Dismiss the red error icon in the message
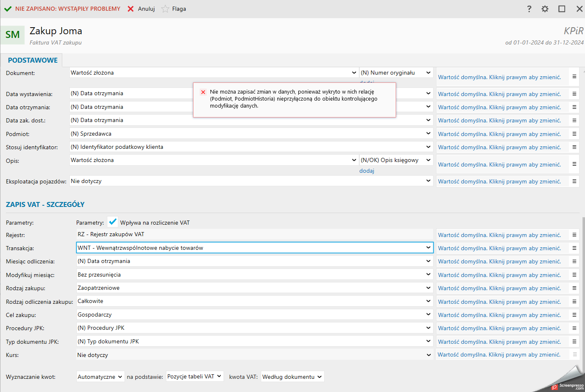This screenshot has height=392, width=585. click(x=203, y=92)
